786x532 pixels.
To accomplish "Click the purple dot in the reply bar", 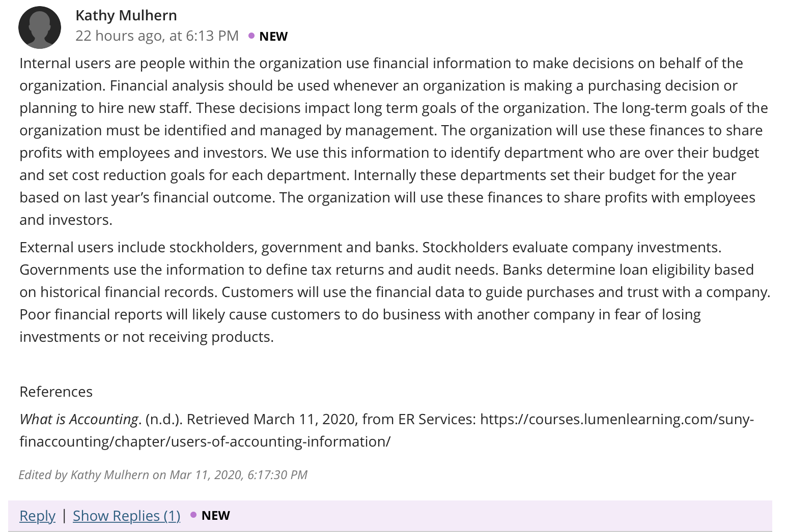I will pyautogui.click(x=193, y=515).
